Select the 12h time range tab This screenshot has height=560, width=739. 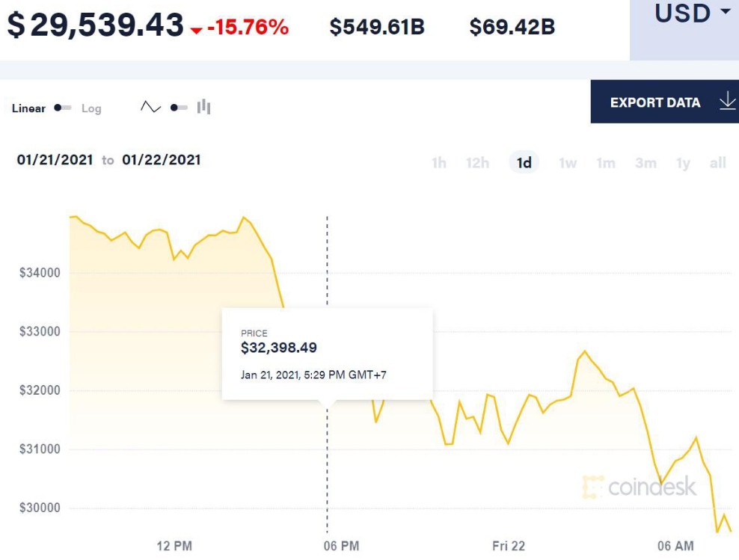477,162
